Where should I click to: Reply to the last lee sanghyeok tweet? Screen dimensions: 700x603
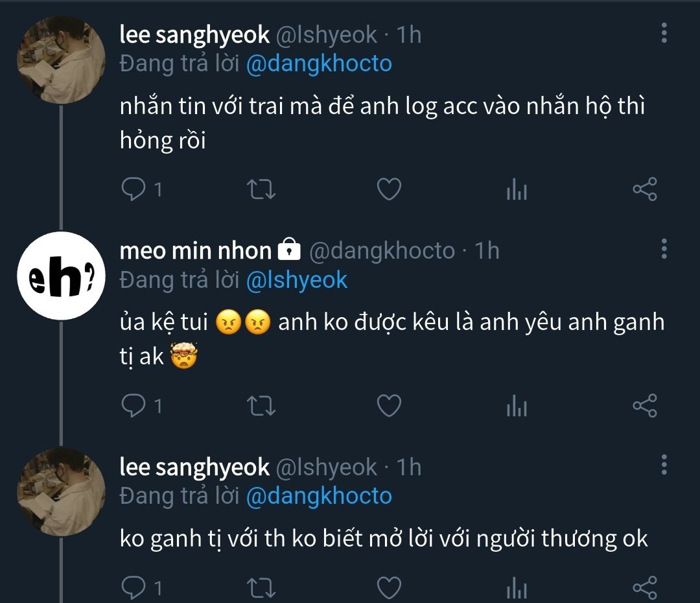coord(134,587)
